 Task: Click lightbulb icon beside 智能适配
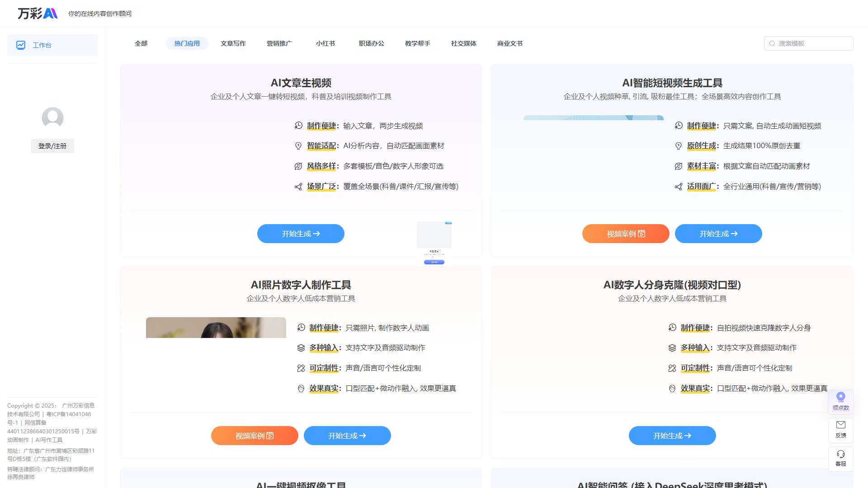click(x=298, y=146)
